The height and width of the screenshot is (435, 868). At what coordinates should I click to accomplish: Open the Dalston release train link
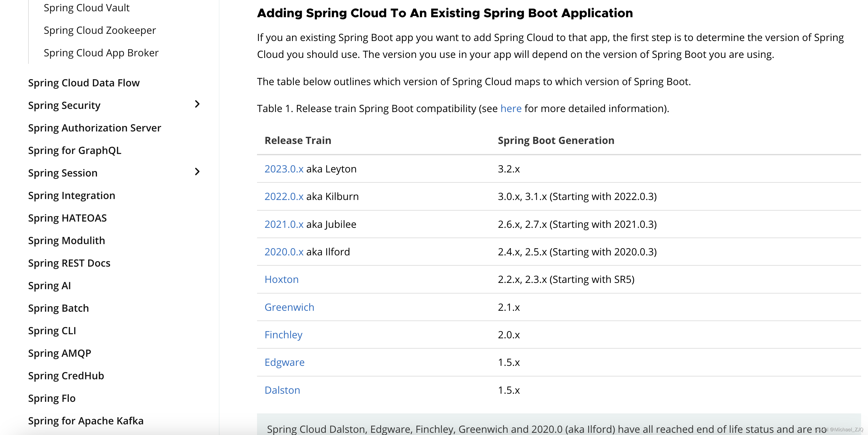282,390
